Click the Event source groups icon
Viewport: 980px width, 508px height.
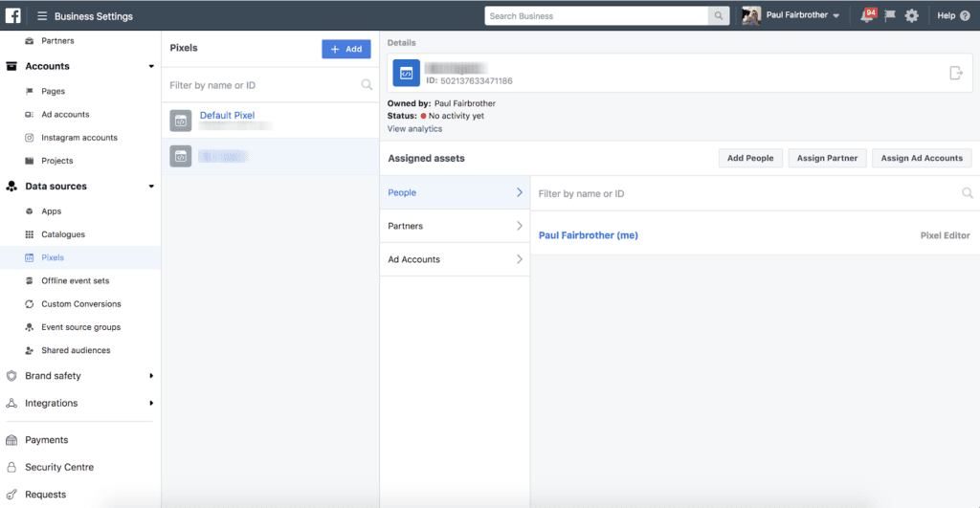click(x=29, y=327)
